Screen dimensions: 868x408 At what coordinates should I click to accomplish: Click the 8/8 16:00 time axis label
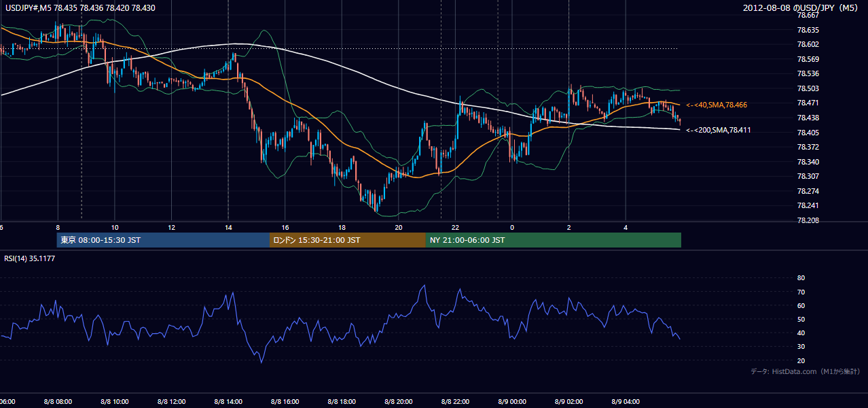(285, 401)
